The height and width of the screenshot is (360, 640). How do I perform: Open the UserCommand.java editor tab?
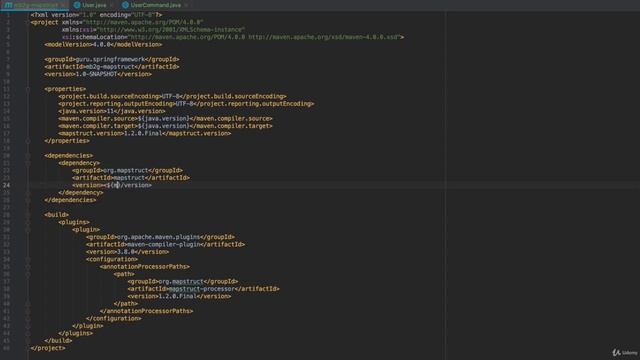156,5
